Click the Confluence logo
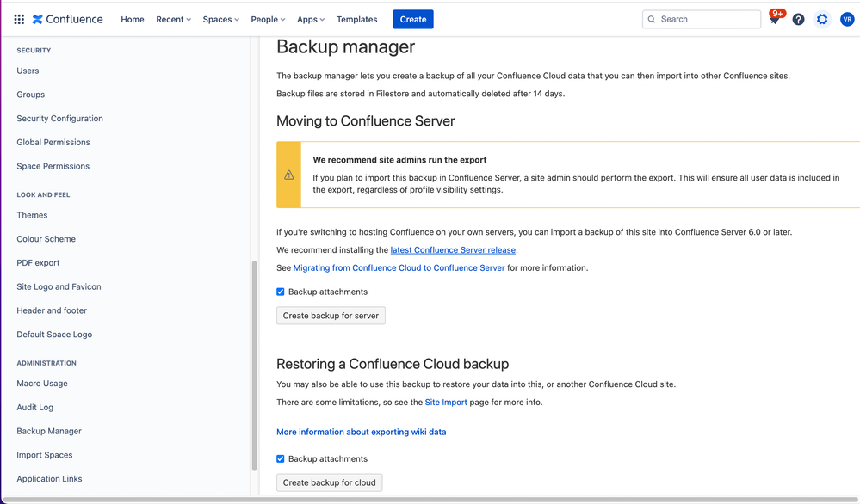The width and height of the screenshot is (860, 504). point(67,19)
